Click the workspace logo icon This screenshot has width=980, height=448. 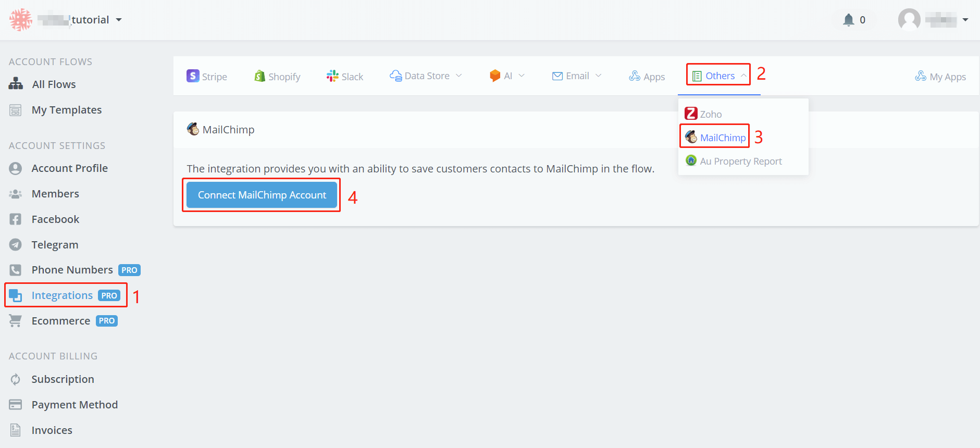pos(21,20)
